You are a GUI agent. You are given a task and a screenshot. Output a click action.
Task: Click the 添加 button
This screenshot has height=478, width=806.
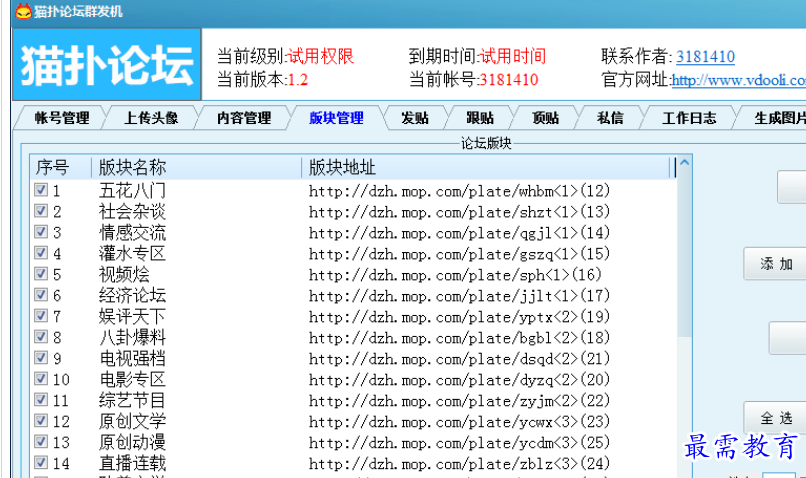coord(775,264)
